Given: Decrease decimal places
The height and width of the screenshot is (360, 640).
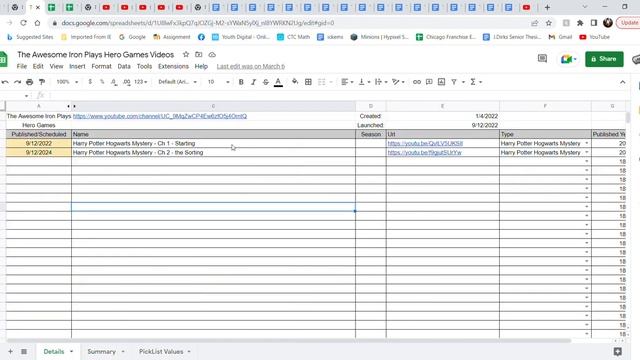Looking at the screenshot, I should [x=114, y=82].
